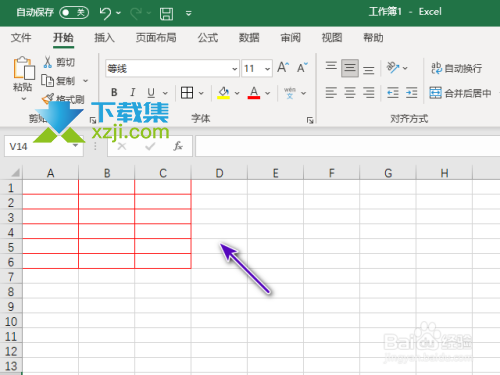Open the 复制 dropdown arrow
Screen dimensions: 500x375
coord(85,81)
